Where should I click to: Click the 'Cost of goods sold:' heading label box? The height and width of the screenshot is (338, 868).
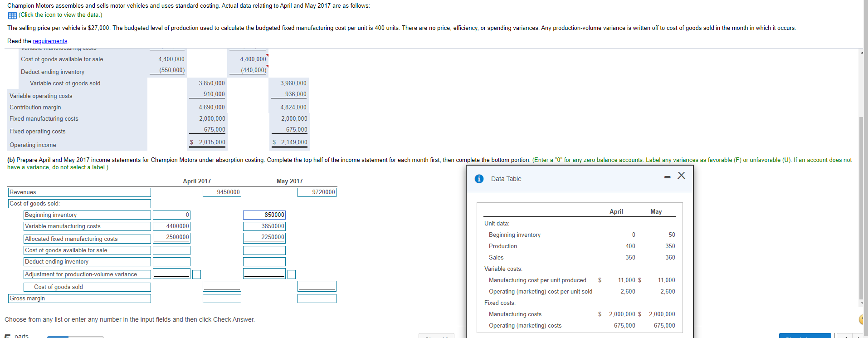79,204
